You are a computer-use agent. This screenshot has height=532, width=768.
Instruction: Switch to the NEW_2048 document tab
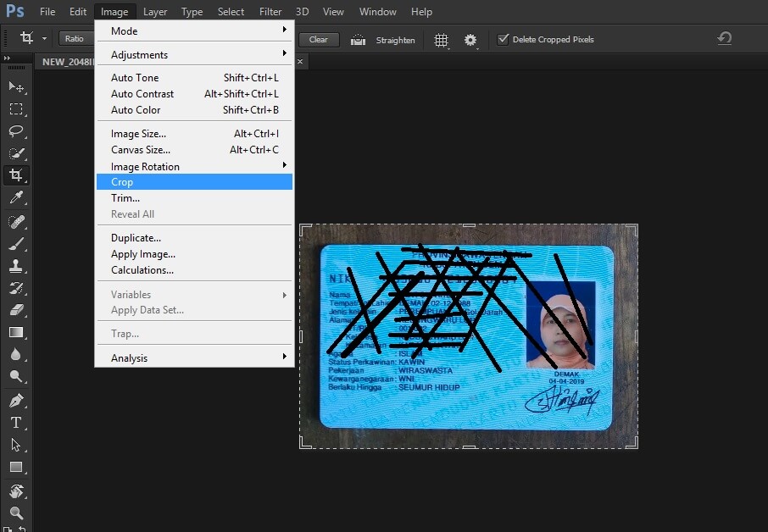[66, 62]
